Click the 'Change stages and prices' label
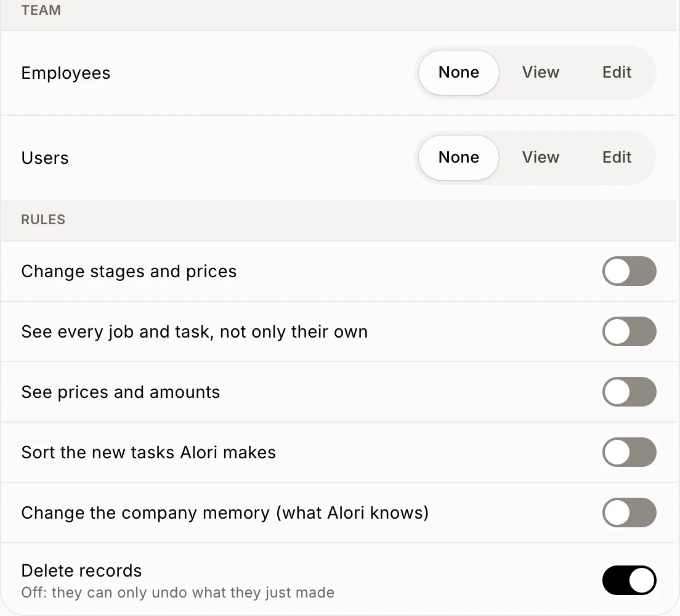Image resolution: width=680 pixels, height=616 pixels. pyautogui.click(x=129, y=272)
